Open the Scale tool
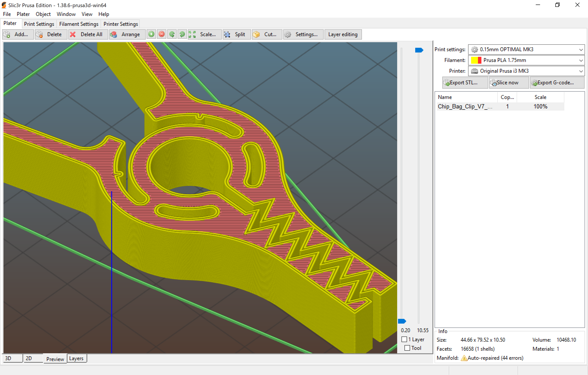The width and height of the screenshot is (588, 375). click(205, 34)
